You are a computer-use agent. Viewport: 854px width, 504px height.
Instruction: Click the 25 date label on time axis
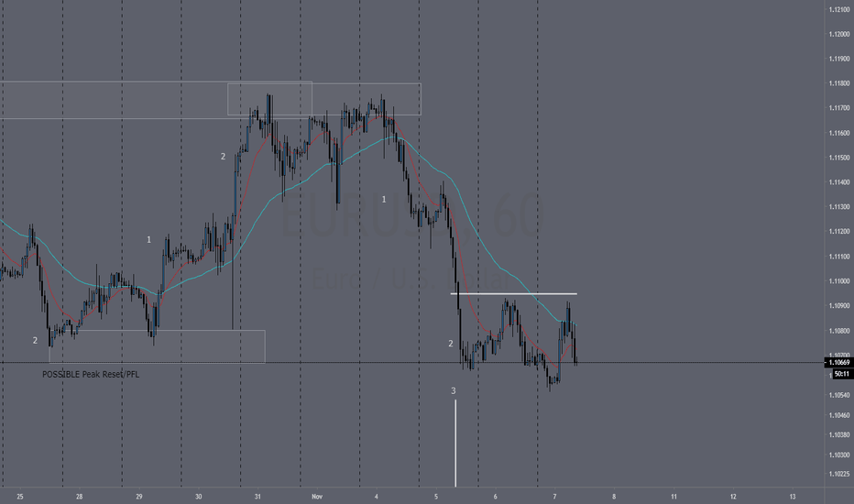tap(20, 497)
